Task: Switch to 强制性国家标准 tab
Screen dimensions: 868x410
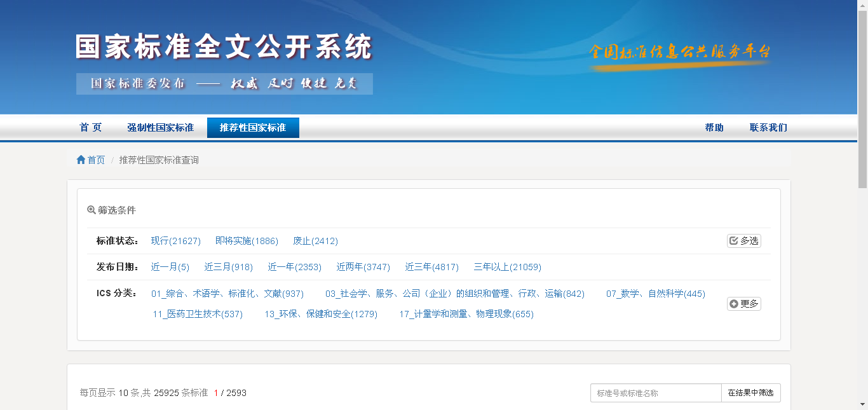Action: (x=160, y=127)
